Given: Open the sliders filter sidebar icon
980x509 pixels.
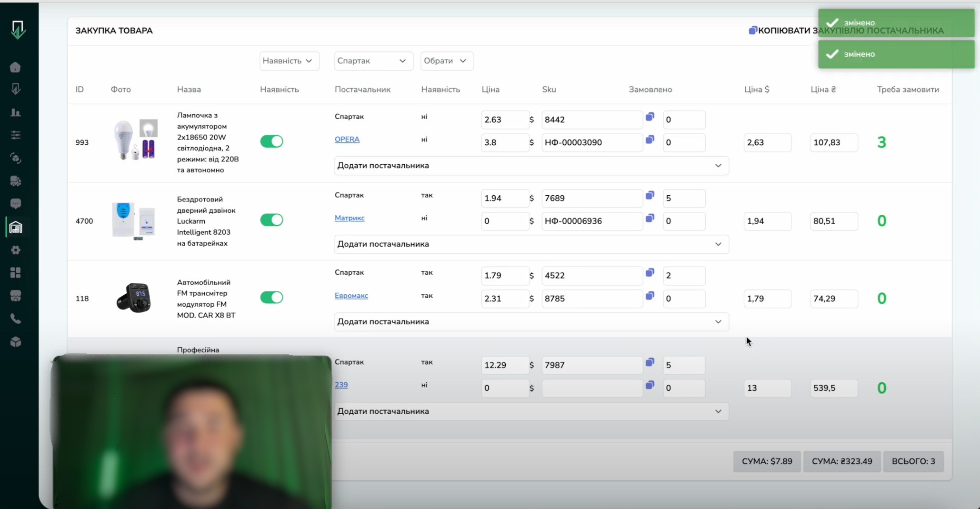Looking at the screenshot, I should pyautogui.click(x=15, y=135).
